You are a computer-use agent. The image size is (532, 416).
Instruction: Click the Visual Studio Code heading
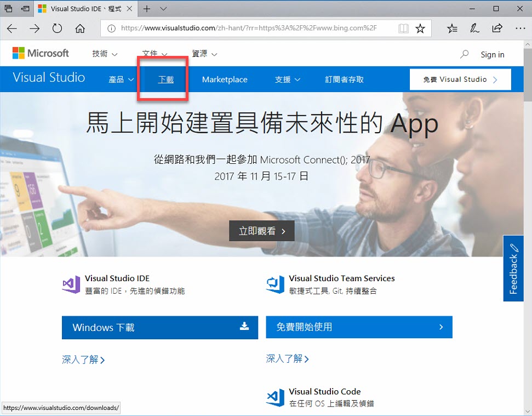click(325, 391)
